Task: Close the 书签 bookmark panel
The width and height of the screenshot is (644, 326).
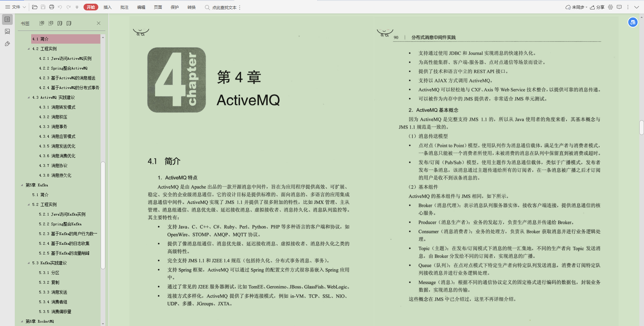Action: coord(99,23)
